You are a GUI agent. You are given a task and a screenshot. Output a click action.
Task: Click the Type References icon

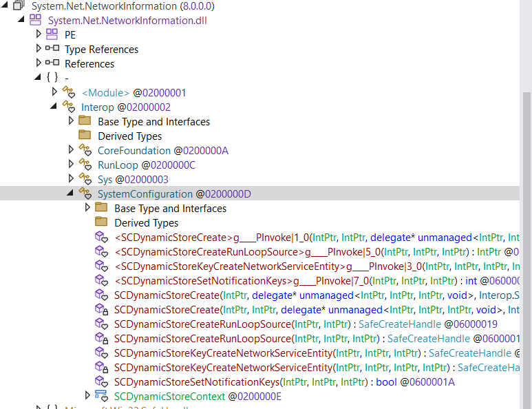pyautogui.click(x=52, y=49)
